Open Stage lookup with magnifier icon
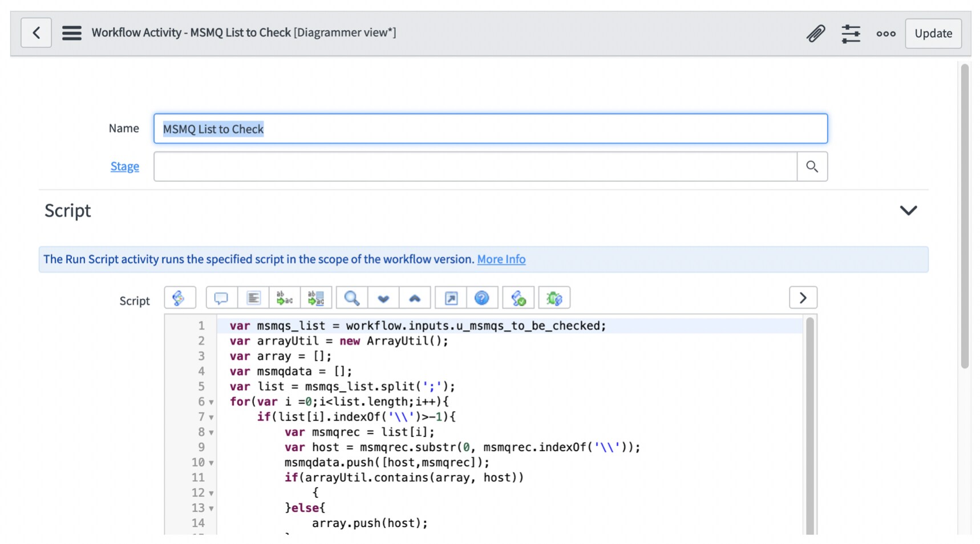 click(812, 167)
